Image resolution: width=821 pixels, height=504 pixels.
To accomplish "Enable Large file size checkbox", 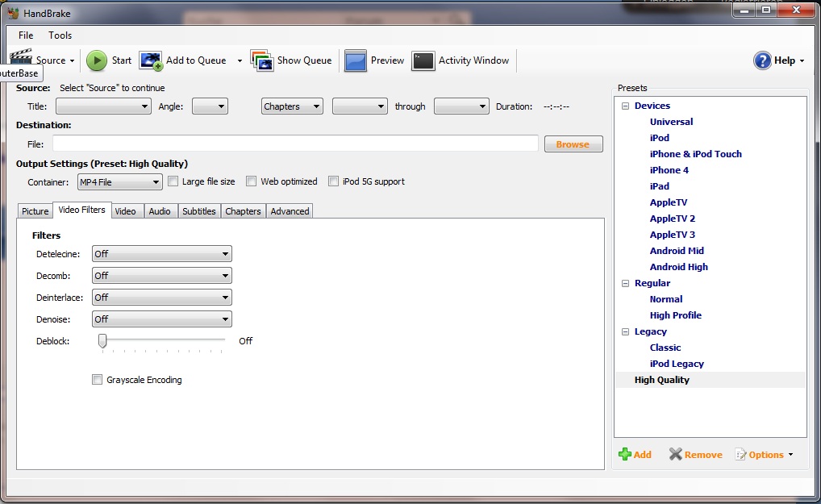I will pyautogui.click(x=173, y=181).
